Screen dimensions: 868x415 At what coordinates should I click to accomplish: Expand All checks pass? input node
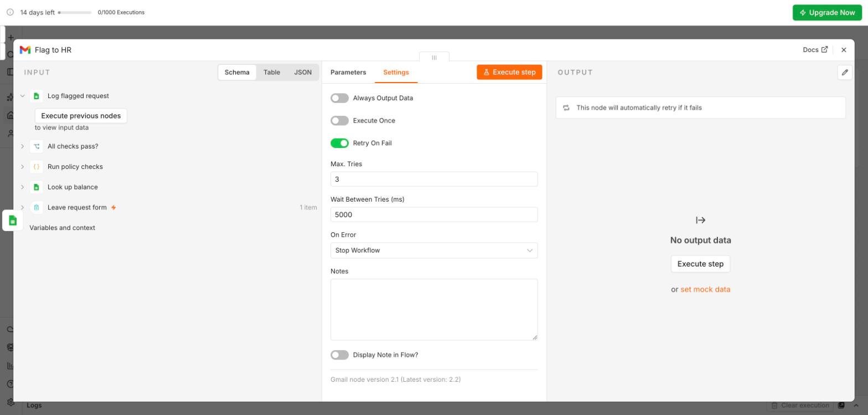tap(23, 146)
